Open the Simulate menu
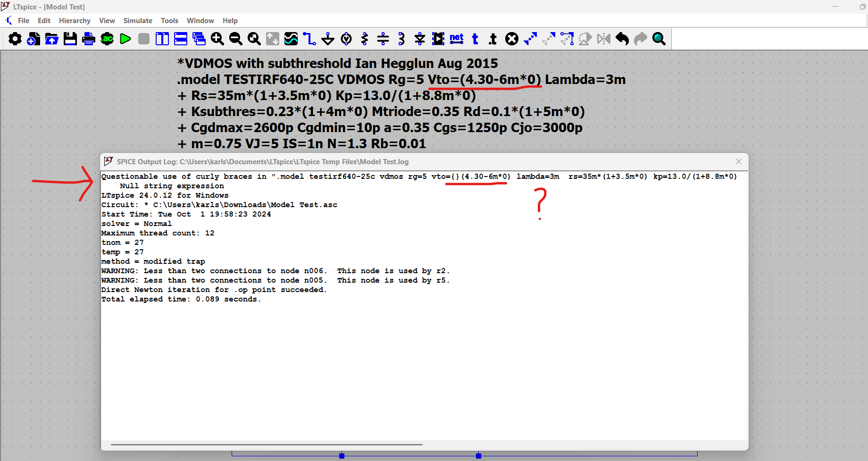This screenshot has height=461, width=868. 138,21
